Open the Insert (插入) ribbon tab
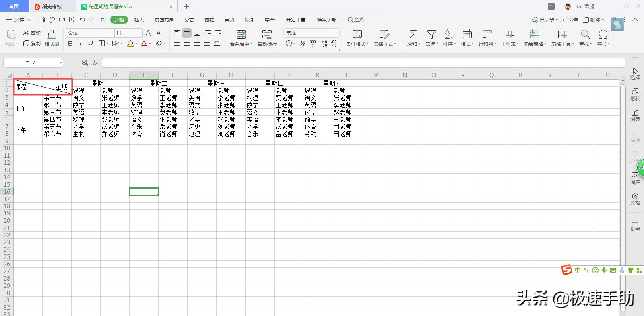 click(x=139, y=20)
